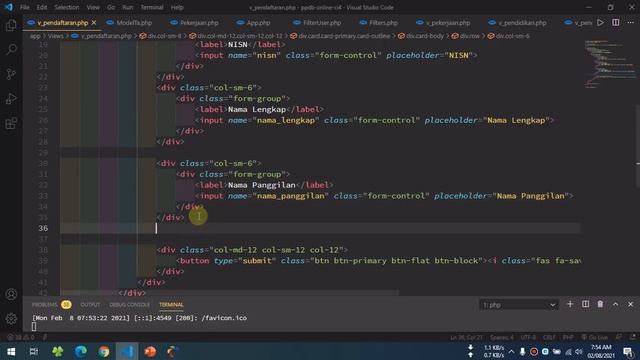Image resolution: width=640 pixels, height=360 pixels.
Task: Switch to the FilterUser.php tab
Action: (x=322, y=23)
